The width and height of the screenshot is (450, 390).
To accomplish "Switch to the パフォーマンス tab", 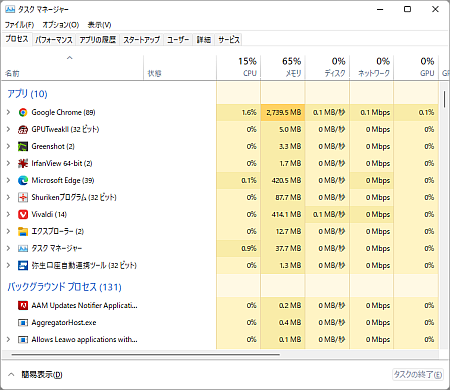I will 54,40.
